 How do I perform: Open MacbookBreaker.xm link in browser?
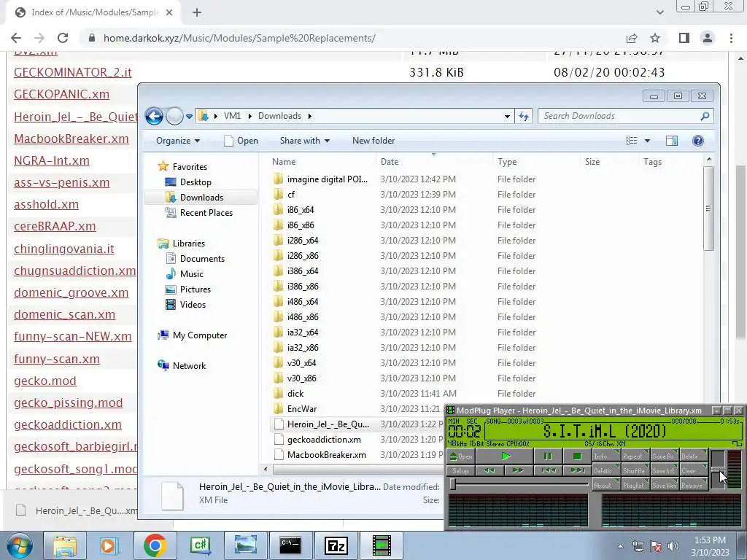pyautogui.click(x=71, y=139)
